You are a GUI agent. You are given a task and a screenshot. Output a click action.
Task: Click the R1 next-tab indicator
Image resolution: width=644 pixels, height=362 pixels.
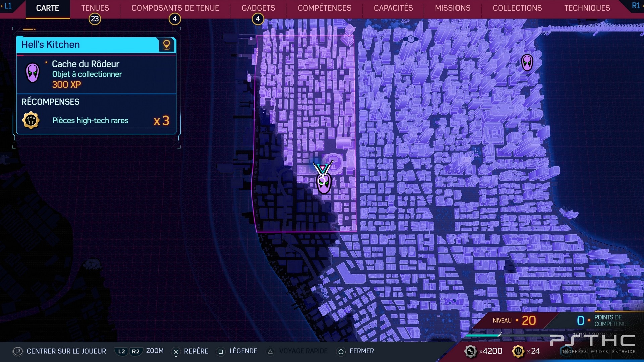click(x=636, y=6)
